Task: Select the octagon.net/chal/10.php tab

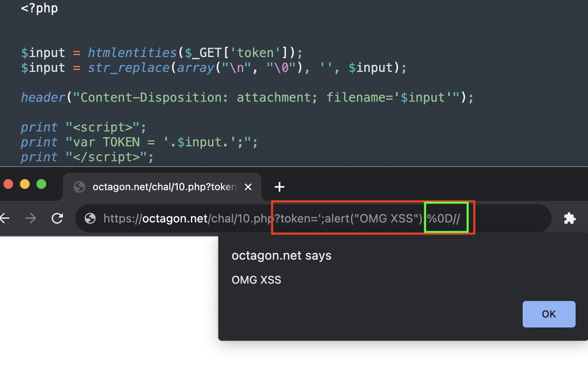Action: (x=162, y=187)
